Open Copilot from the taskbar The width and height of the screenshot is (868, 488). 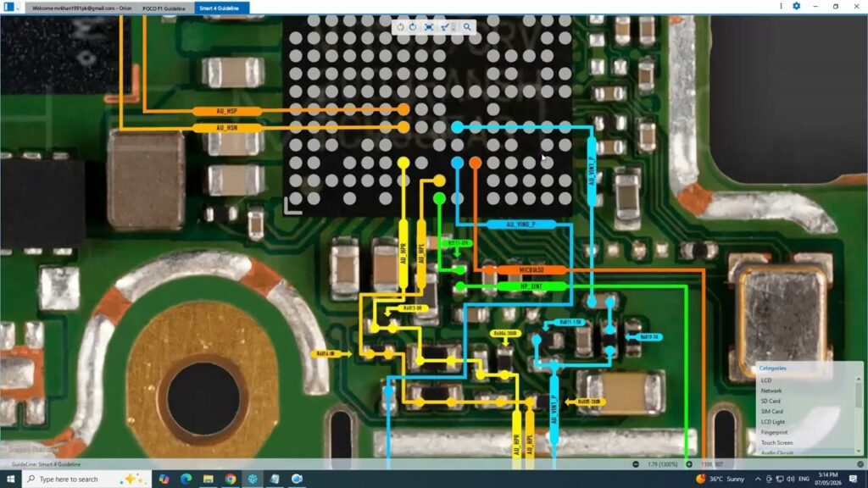[164, 479]
